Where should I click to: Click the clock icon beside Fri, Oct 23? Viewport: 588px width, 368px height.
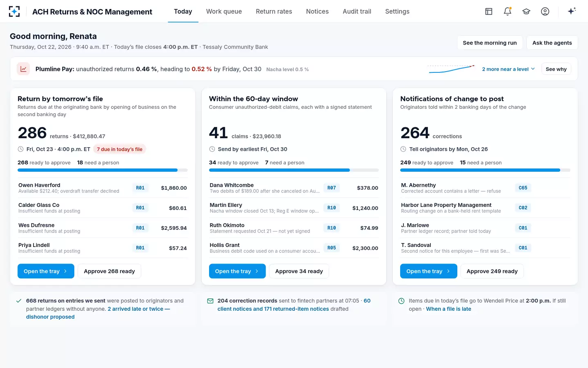[21, 149]
